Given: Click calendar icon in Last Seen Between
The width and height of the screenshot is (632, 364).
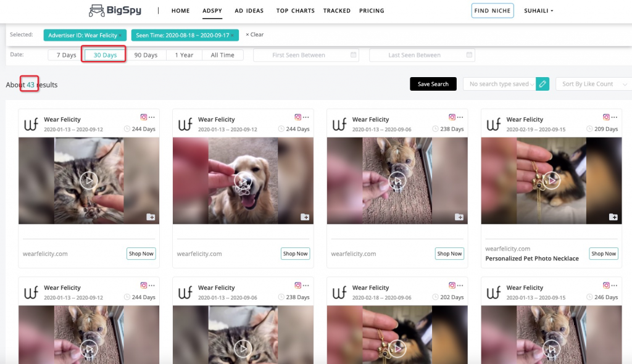Looking at the screenshot, I should pos(469,55).
